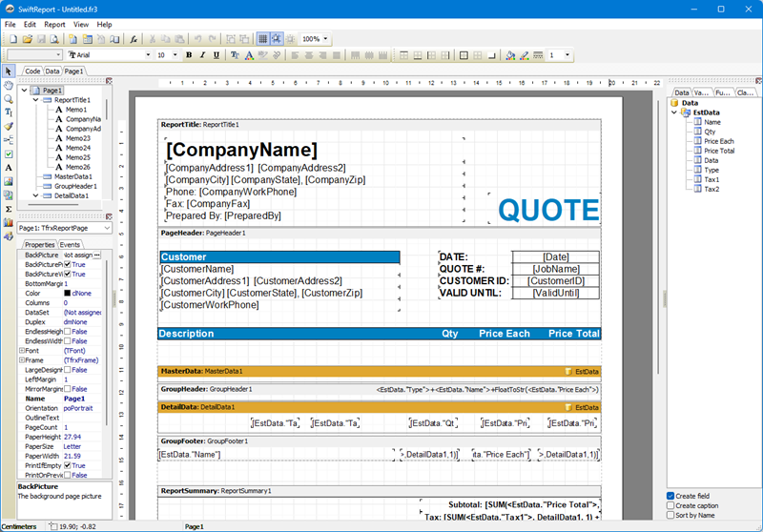Select the Copy Format brush tool

point(9,127)
